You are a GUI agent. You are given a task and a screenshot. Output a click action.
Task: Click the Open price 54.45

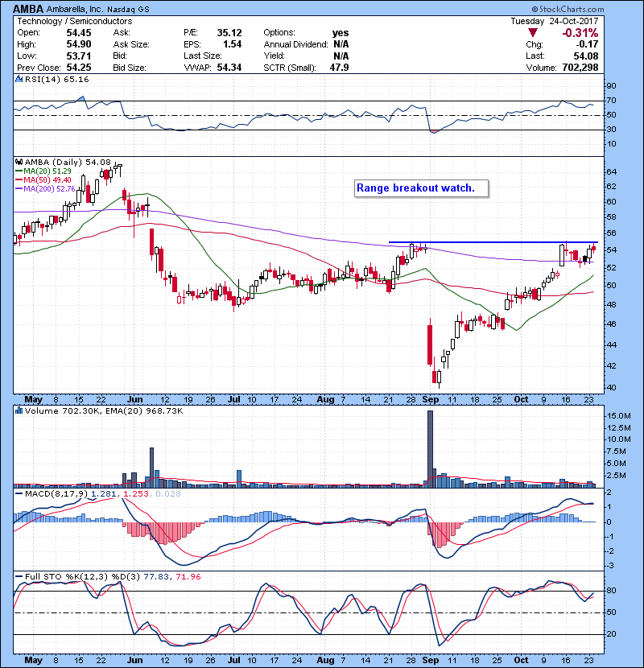[x=79, y=33]
